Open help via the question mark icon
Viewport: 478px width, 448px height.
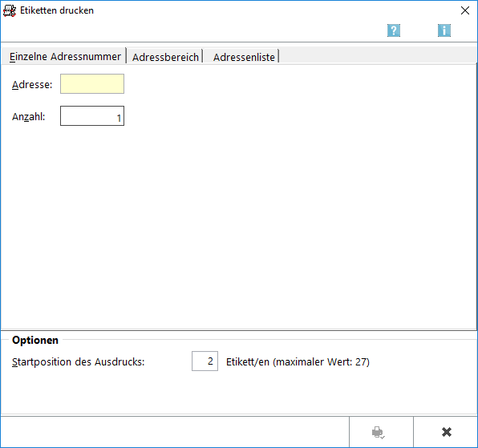tap(394, 30)
